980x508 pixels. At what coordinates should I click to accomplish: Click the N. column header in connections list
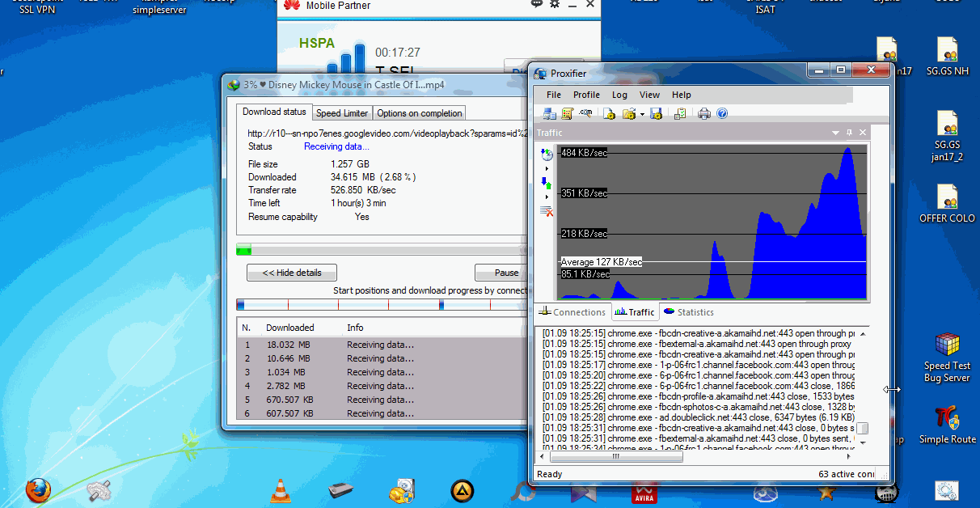point(248,328)
